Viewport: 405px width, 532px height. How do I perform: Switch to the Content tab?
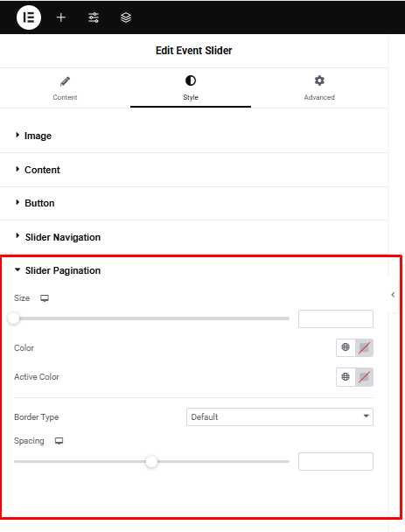pyautogui.click(x=65, y=87)
